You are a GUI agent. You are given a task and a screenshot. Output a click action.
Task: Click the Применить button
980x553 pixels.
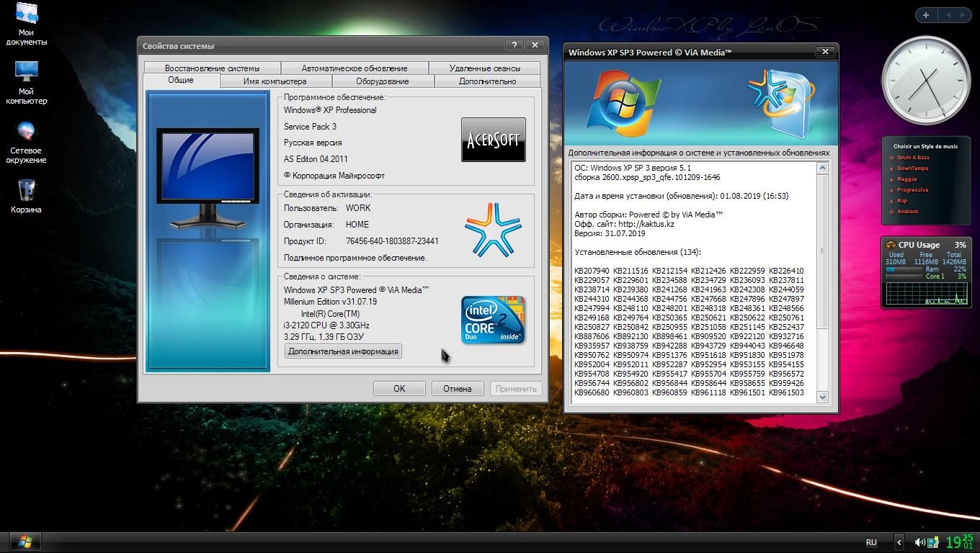[x=516, y=388]
